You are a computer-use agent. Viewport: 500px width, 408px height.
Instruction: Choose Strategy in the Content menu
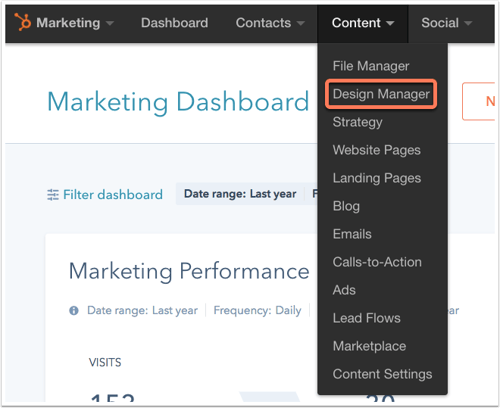357,122
